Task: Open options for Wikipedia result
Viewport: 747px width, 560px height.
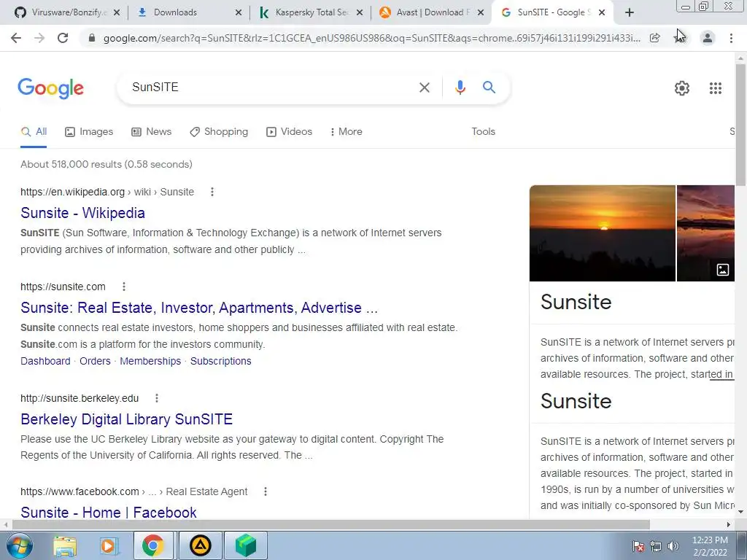Action: [x=212, y=192]
